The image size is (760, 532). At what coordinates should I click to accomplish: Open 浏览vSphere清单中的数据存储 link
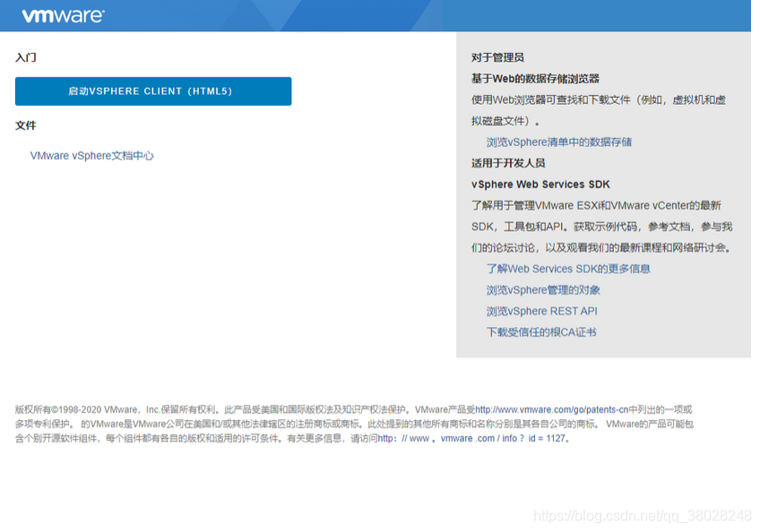click(559, 142)
